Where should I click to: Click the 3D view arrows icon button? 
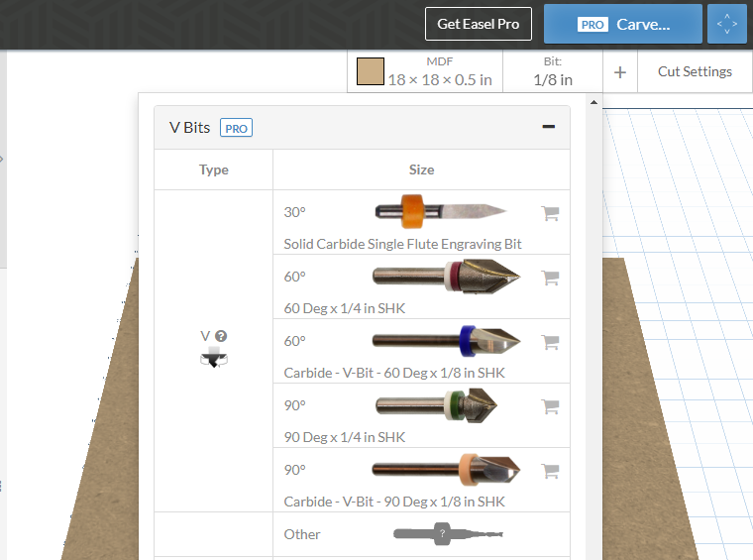727,24
